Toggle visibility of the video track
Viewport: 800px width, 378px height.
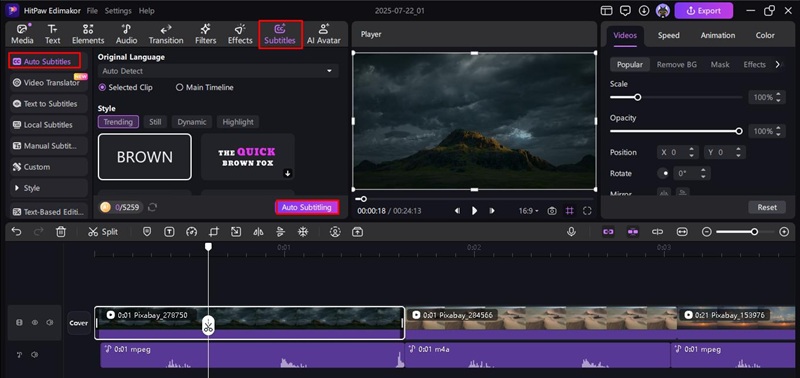35,322
